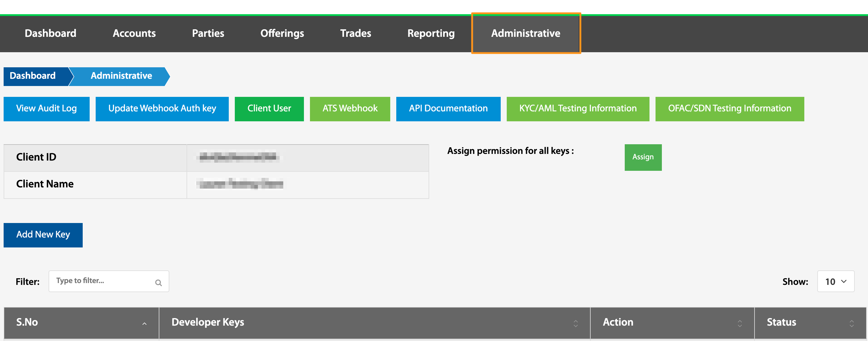This screenshot has height=341, width=868.
Task: Sort by S.No column arrow
Action: pyautogui.click(x=144, y=323)
